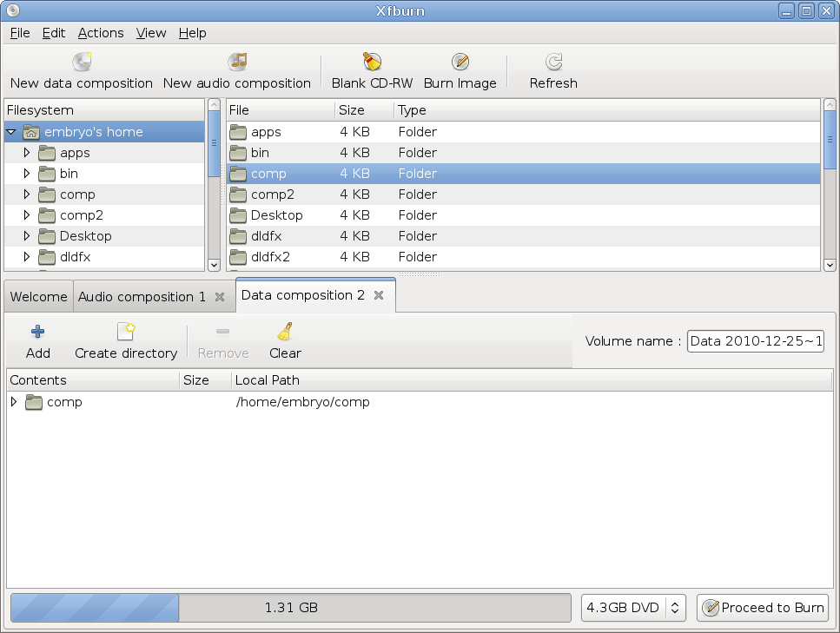Click the 1.31 GB disc usage bar
Image resolution: width=840 pixels, height=633 pixels.
[291, 608]
